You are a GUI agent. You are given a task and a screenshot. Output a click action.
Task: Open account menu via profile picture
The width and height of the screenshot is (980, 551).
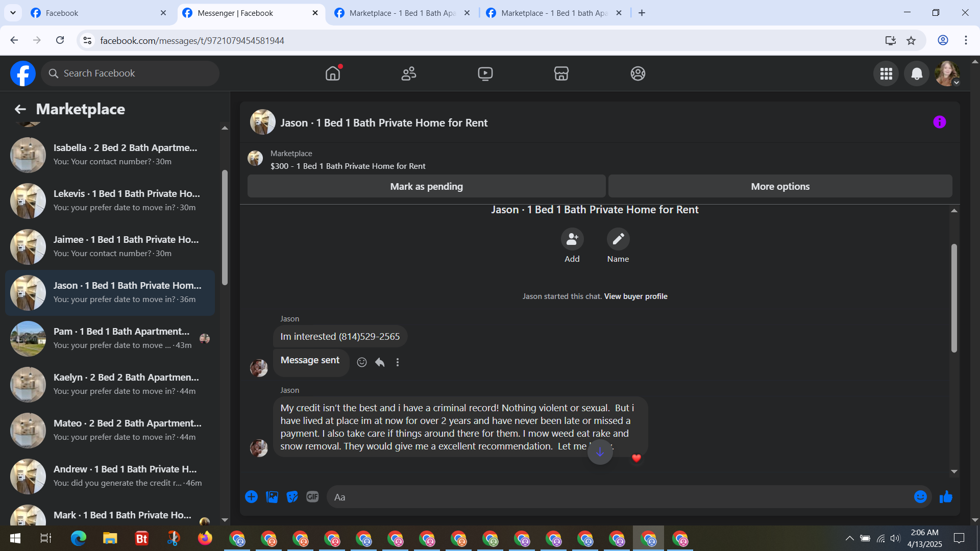[x=947, y=73]
